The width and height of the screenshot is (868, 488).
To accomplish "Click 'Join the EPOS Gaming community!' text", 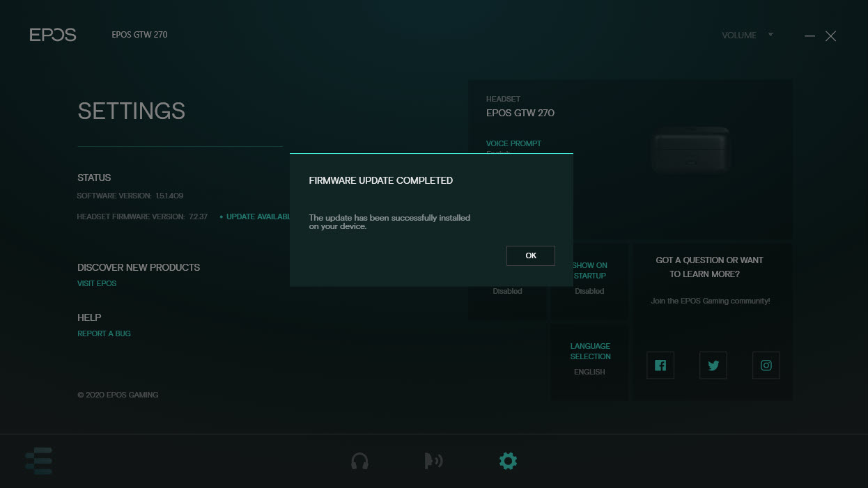I will coord(711,301).
